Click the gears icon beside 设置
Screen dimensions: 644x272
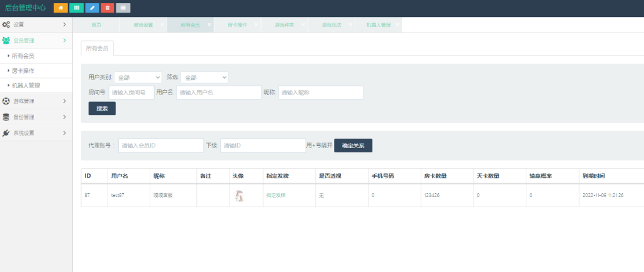[6, 25]
